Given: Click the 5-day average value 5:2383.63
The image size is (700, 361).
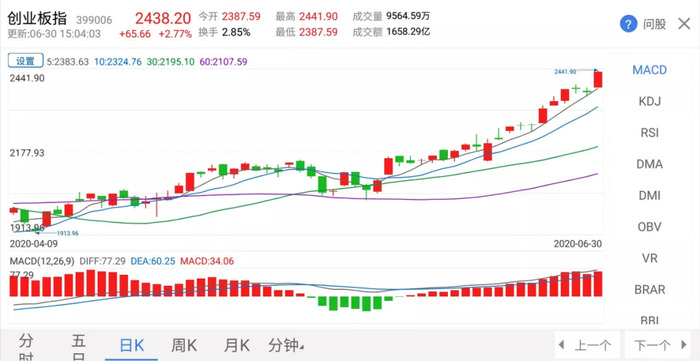Looking at the screenshot, I should [x=68, y=62].
